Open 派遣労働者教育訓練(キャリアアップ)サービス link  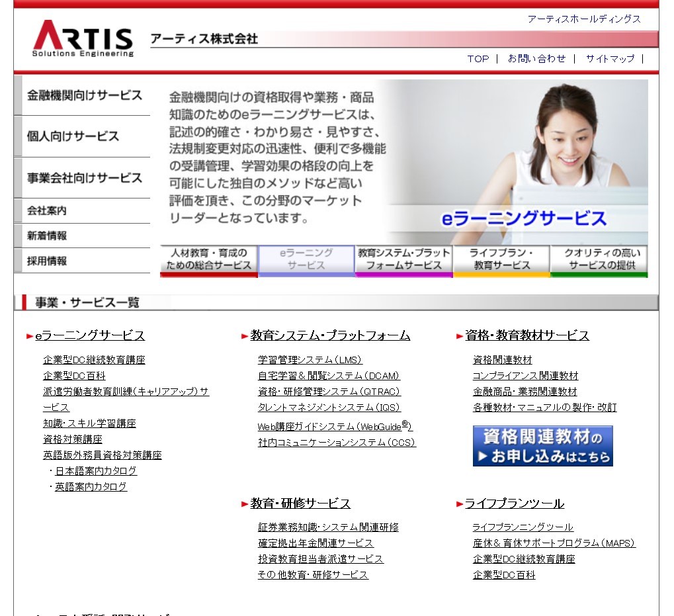[126, 392]
